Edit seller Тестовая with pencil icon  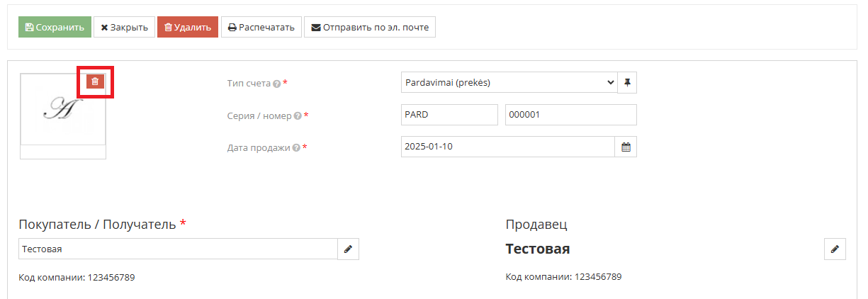[835, 249]
